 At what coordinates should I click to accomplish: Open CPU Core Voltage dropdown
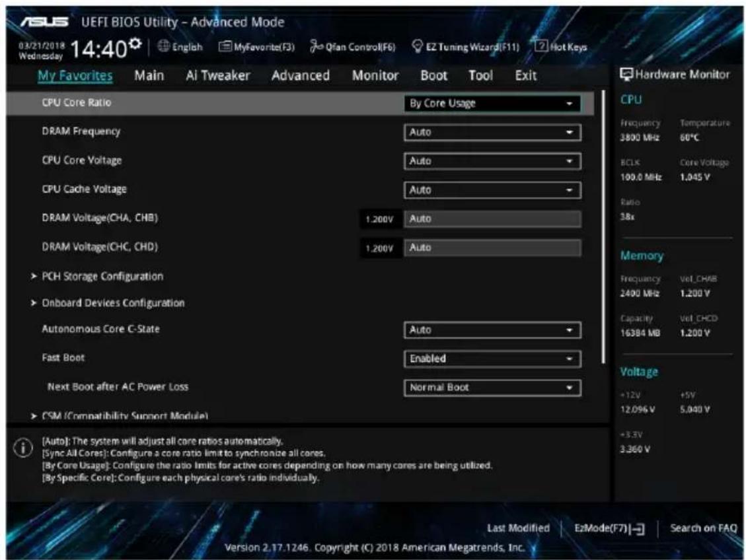tap(492, 161)
